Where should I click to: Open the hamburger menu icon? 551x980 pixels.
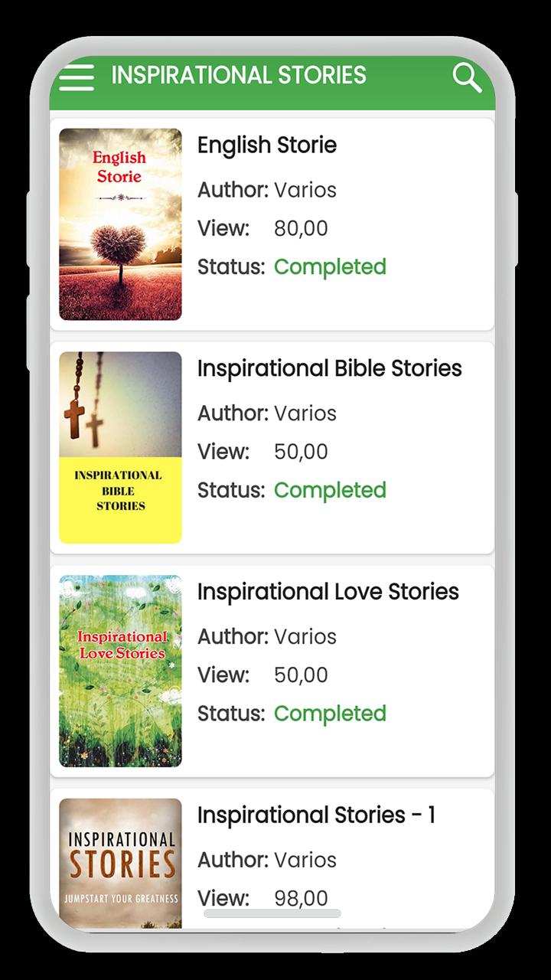point(77,77)
